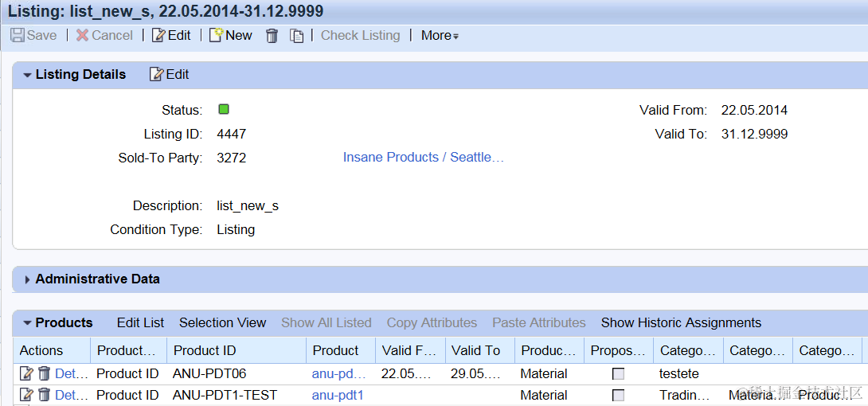Click the Valid To column header

(x=479, y=351)
